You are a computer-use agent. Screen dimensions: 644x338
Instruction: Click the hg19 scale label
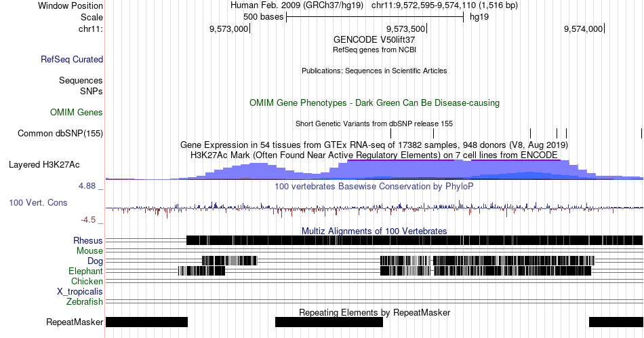coord(479,17)
